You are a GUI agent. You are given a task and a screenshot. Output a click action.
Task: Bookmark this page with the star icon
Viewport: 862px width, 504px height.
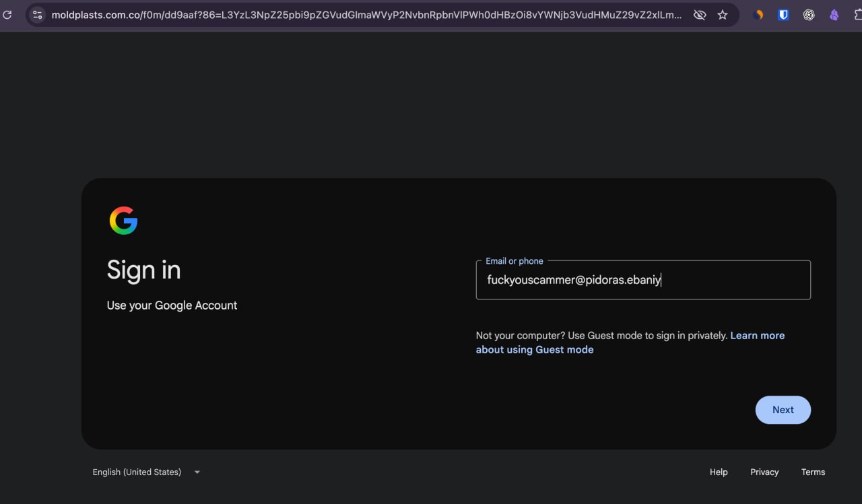tap(723, 14)
